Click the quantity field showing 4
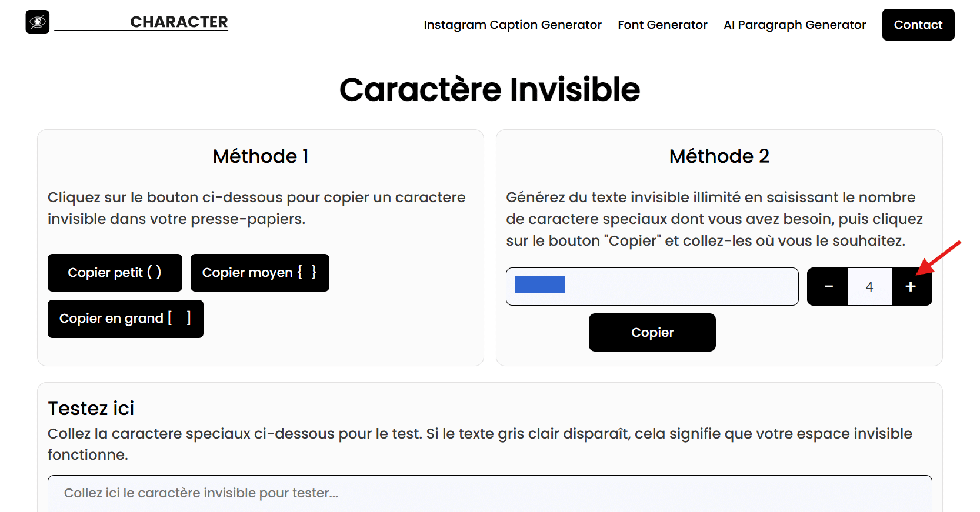 tap(869, 286)
